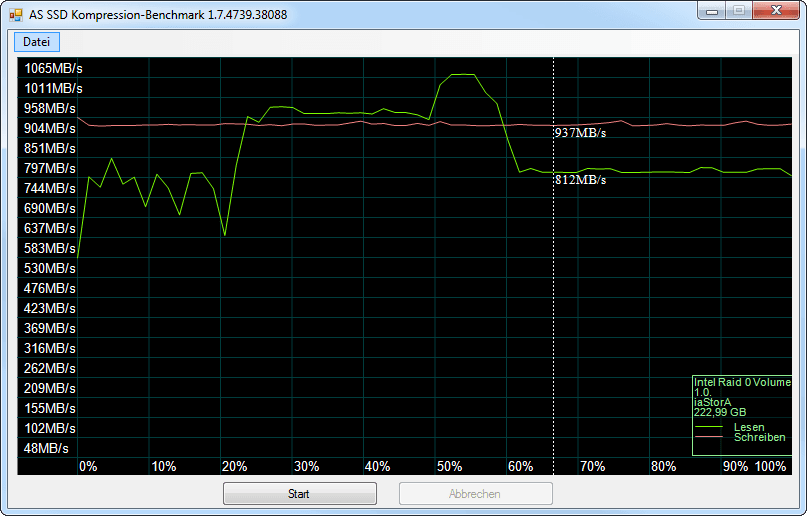Click the 690MB/s axis label
Viewport: 807px width, 516px height.
click(50, 208)
